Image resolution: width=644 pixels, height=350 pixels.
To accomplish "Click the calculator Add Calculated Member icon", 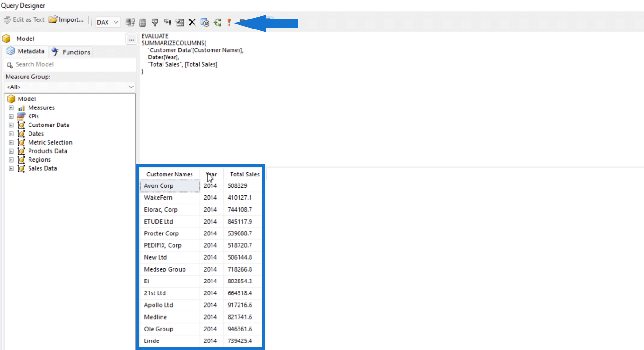I will (x=142, y=22).
